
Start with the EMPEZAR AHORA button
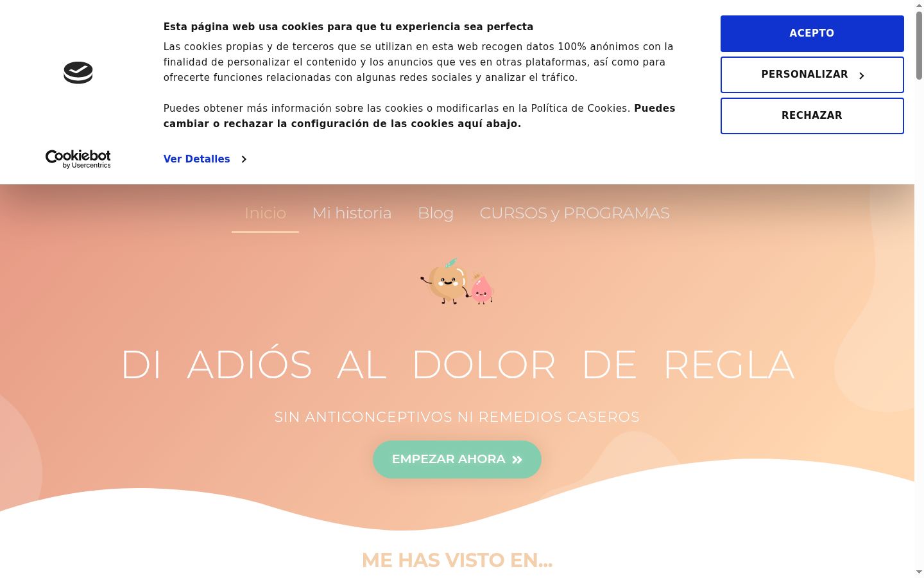tap(457, 459)
